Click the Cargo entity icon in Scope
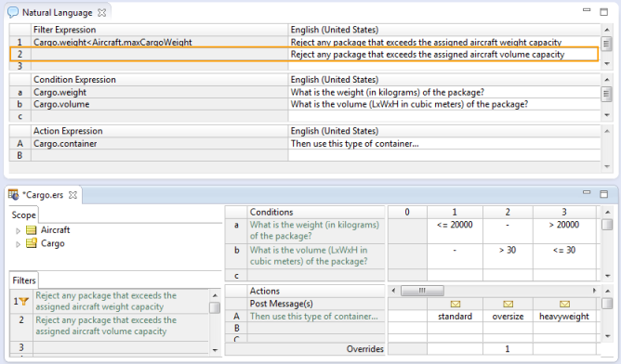The image size is (621, 364). tap(32, 243)
